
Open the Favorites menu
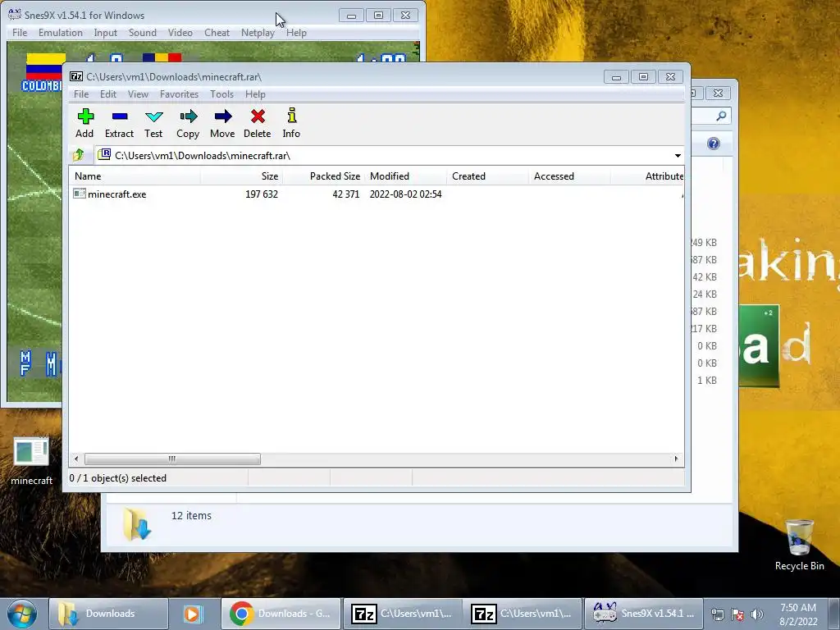tap(179, 94)
